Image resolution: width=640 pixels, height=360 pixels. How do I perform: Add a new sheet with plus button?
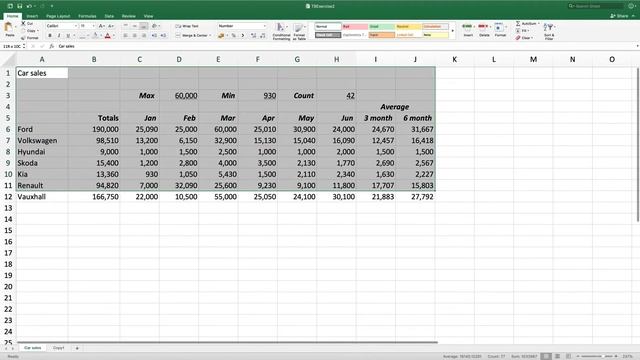(77, 348)
